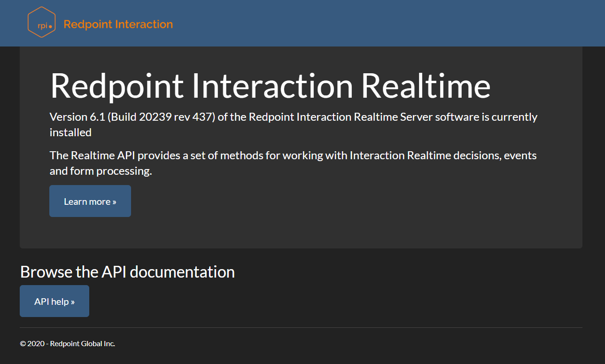
Task: Click the rpi hexagon logo icon
Action: (x=41, y=22)
